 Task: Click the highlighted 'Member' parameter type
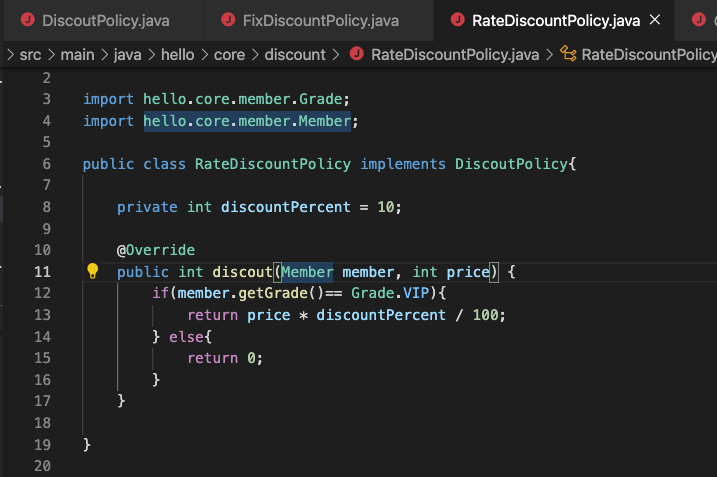(307, 272)
